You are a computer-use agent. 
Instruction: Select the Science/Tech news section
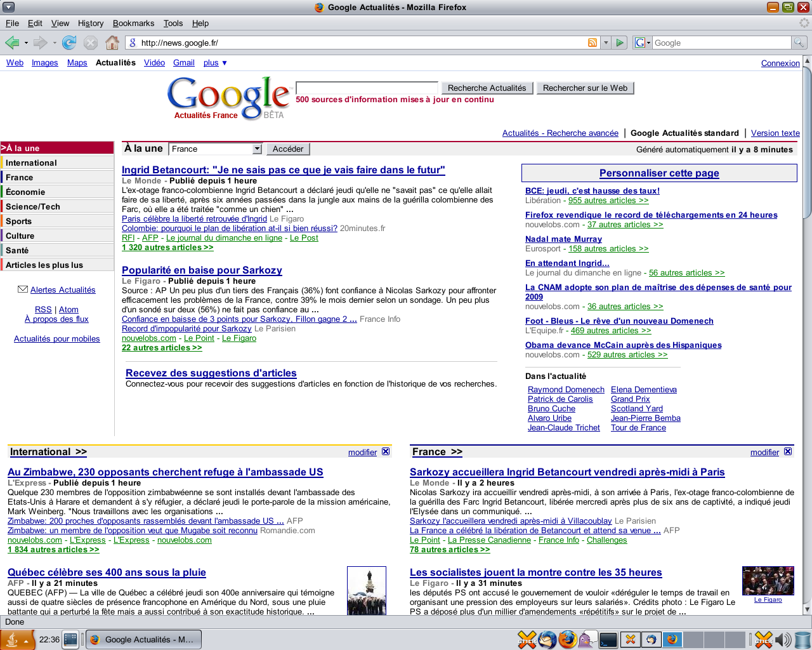pyautogui.click(x=58, y=206)
